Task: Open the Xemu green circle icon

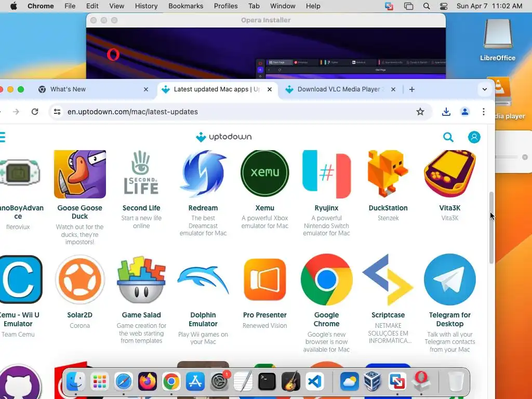Action: tap(264, 173)
